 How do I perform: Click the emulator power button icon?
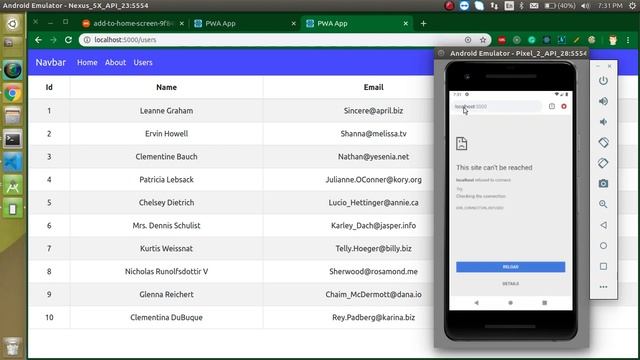[x=603, y=80]
